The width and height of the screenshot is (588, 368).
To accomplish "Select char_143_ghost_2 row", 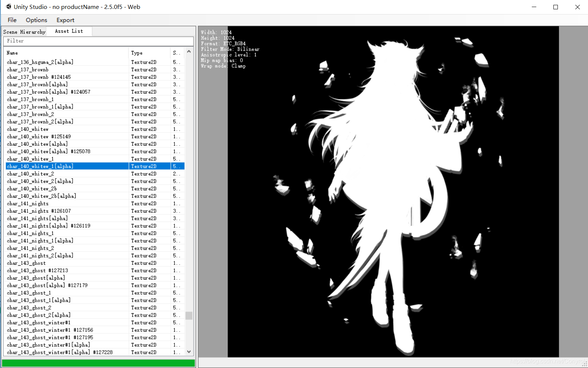I will (x=95, y=308).
